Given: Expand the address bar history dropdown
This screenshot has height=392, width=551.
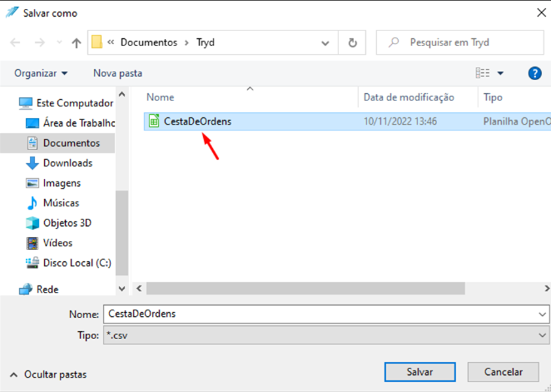Looking at the screenshot, I should (325, 42).
